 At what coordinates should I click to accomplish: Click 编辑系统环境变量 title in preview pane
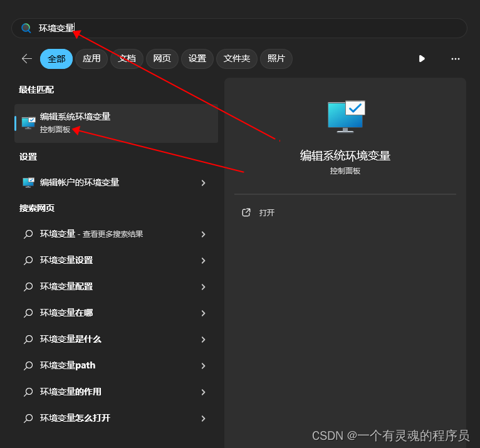click(x=345, y=156)
